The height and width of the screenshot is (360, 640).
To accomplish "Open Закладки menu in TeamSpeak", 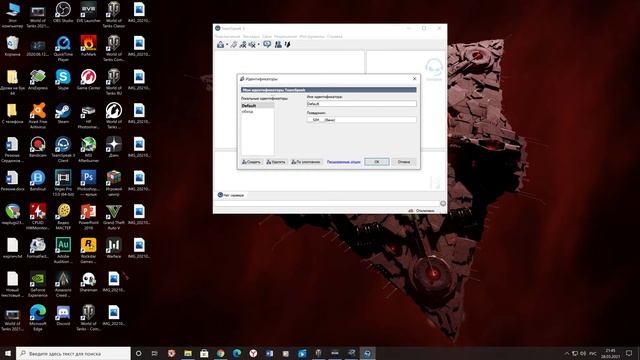I will pos(251,36).
